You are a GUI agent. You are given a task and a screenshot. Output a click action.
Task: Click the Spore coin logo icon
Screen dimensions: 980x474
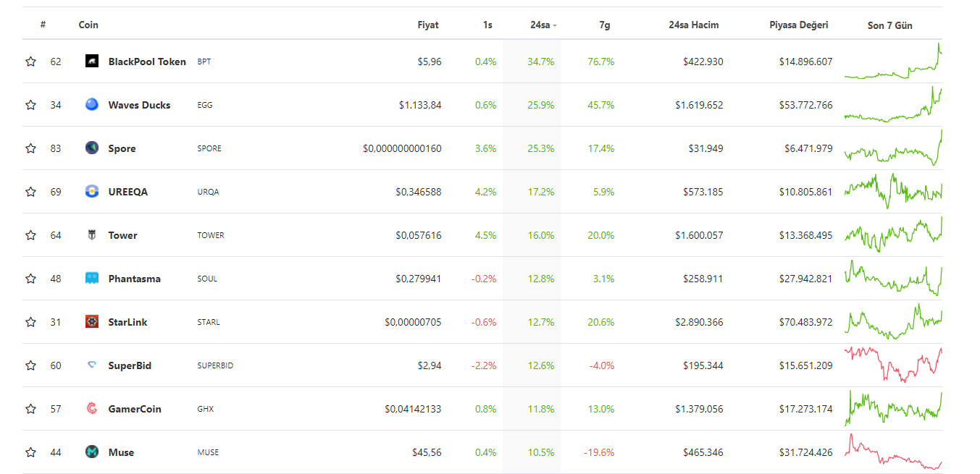point(91,148)
